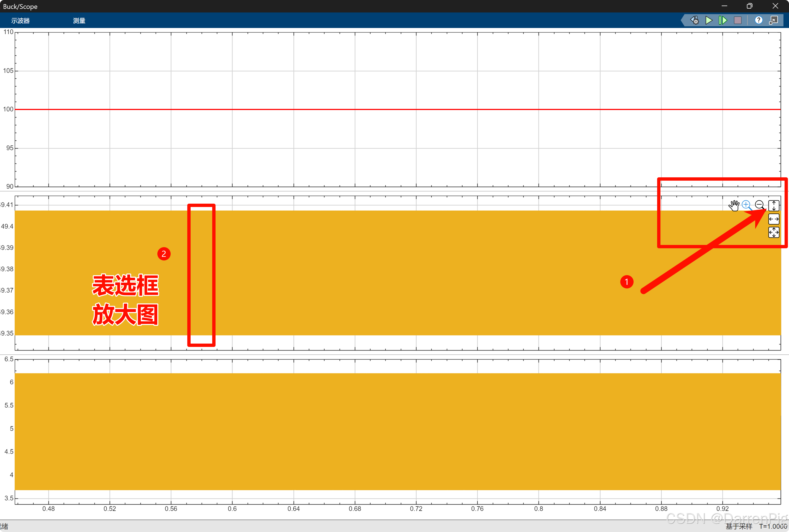The image size is (789, 532).
Task: Open the 示波器 tab
Action: pos(20,21)
